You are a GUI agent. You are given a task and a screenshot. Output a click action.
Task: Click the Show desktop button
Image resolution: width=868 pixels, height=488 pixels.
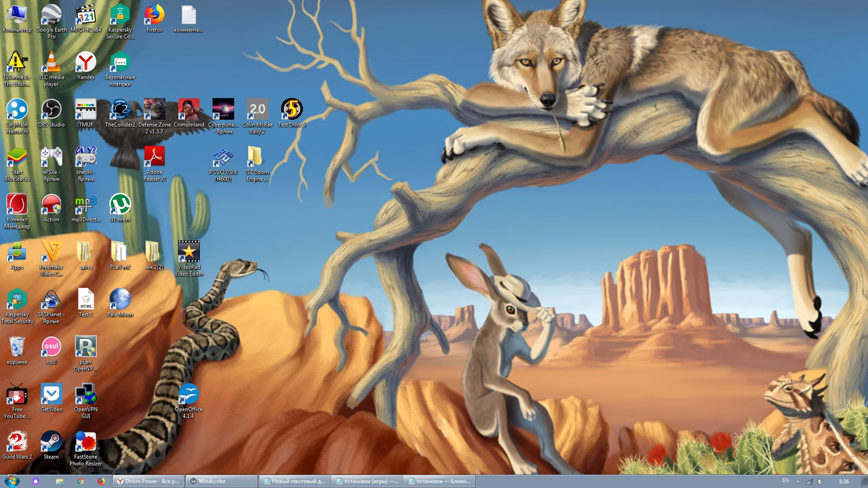tap(864, 481)
